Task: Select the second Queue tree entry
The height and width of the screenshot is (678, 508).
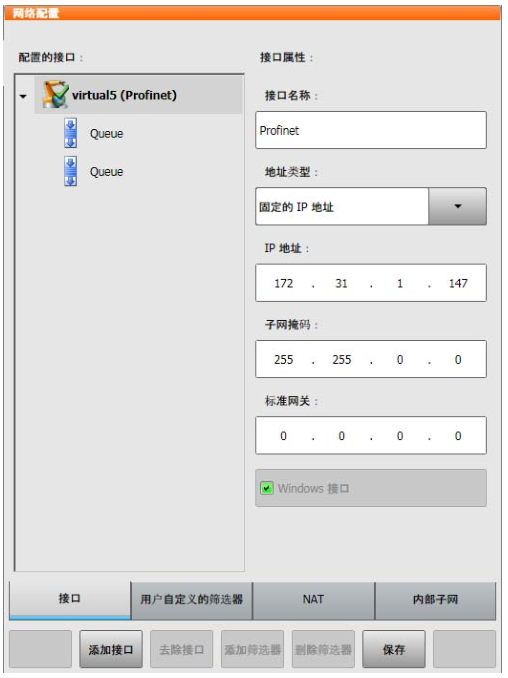Action: point(106,172)
